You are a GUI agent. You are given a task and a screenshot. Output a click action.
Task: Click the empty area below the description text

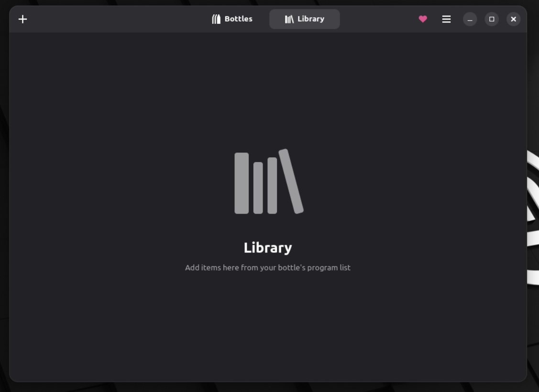268,325
